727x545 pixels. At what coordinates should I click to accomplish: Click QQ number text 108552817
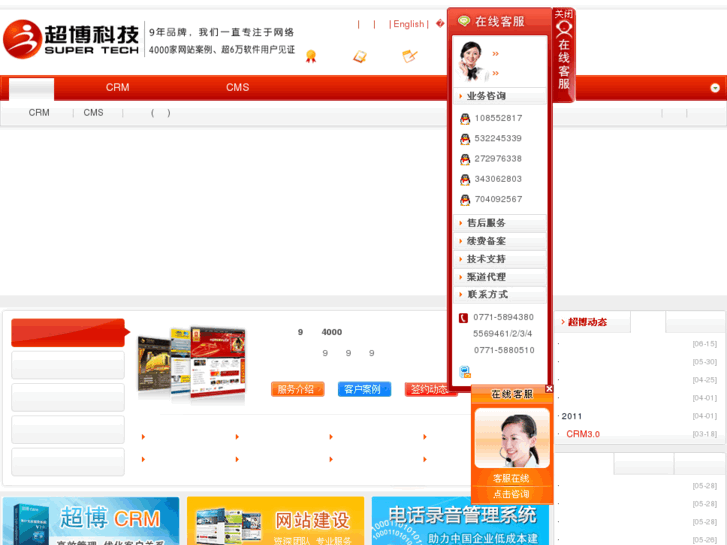pos(498,118)
